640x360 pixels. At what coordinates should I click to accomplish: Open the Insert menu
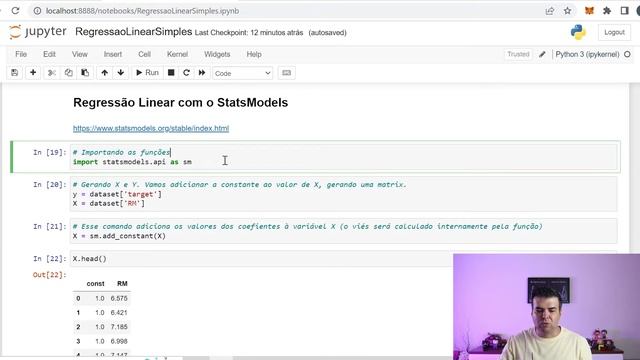click(x=113, y=54)
